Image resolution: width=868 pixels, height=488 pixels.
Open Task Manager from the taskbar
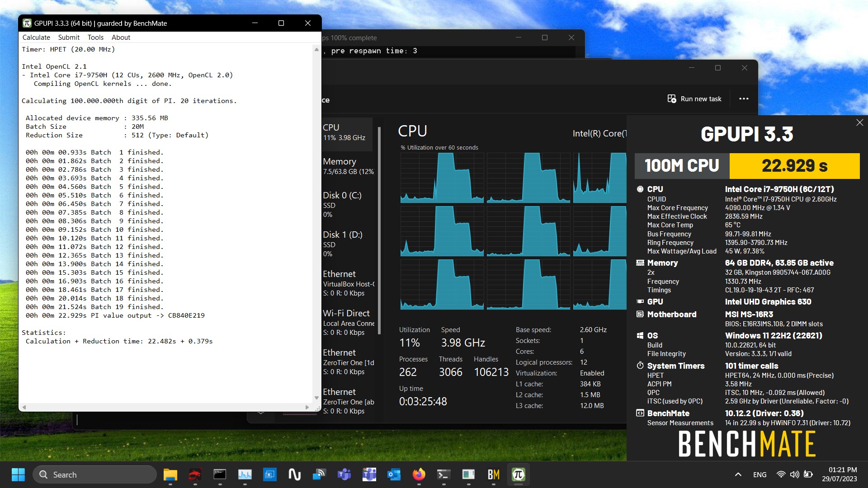tap(245, 474)
